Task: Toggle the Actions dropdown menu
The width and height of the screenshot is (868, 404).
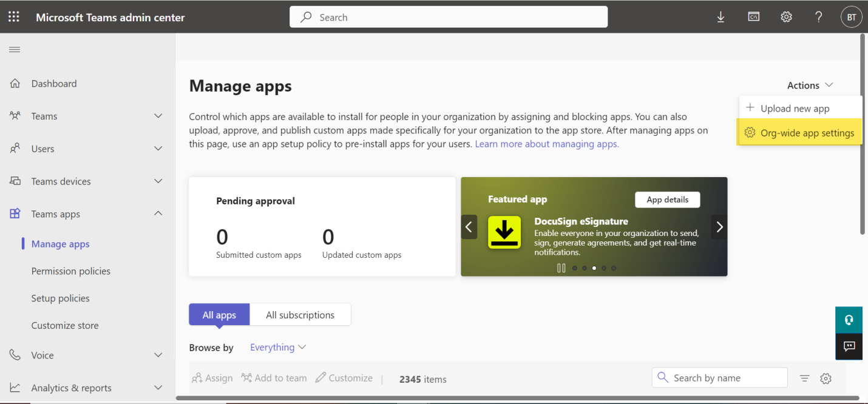Action: pyautogui.click(x=810, y=86)
